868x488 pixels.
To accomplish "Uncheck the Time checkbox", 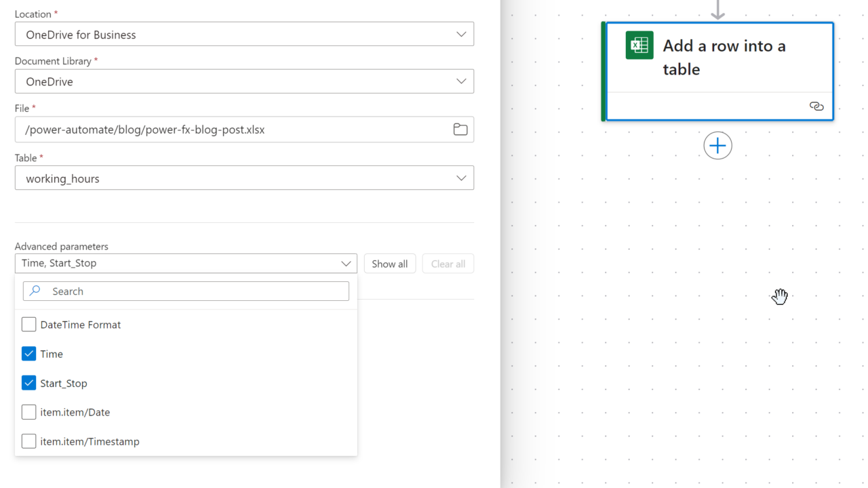I will point(28,354).
